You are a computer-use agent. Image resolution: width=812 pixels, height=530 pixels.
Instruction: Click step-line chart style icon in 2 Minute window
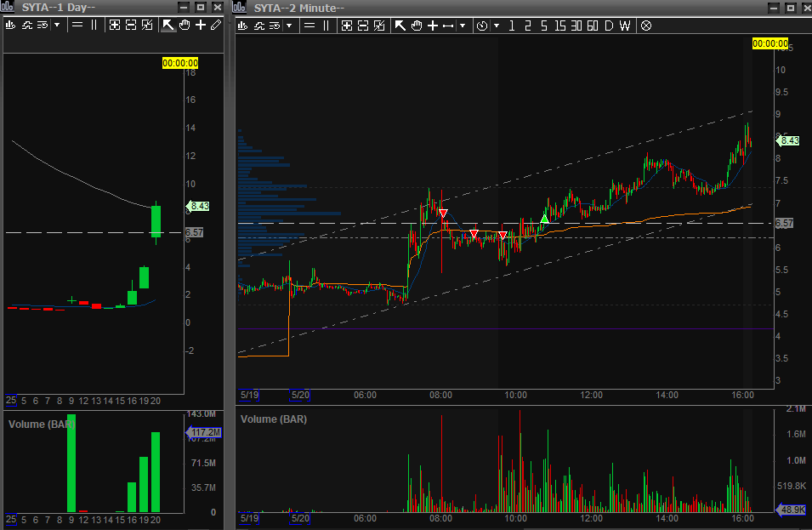point(259,26)
